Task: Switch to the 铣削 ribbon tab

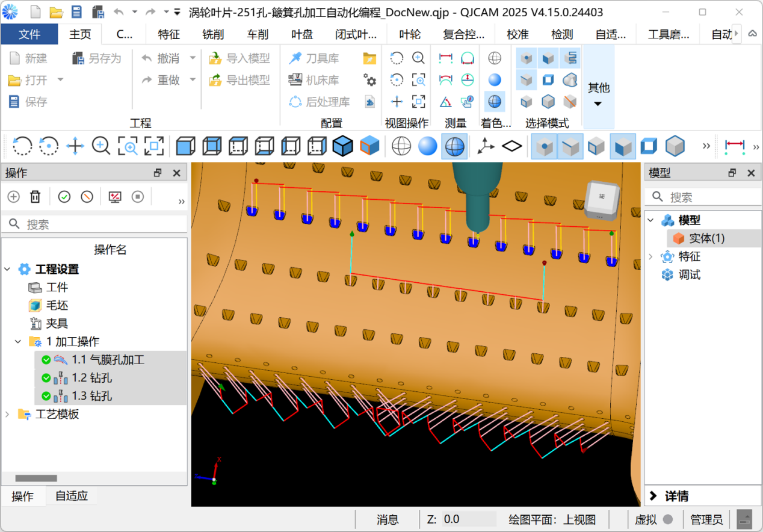Action: point(213,34)
